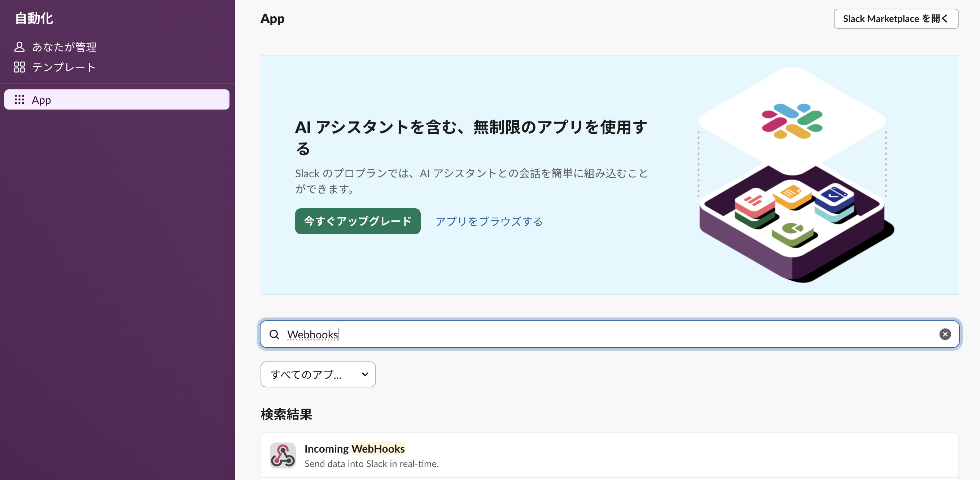Click the template grid icon in the sidebar
The height and width of the screenshot is (480, 980).
pos(19,67)
